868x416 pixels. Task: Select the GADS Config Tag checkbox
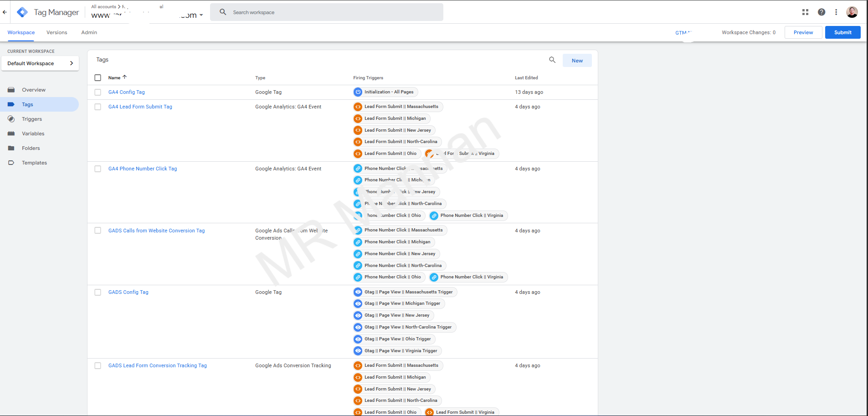98,293
